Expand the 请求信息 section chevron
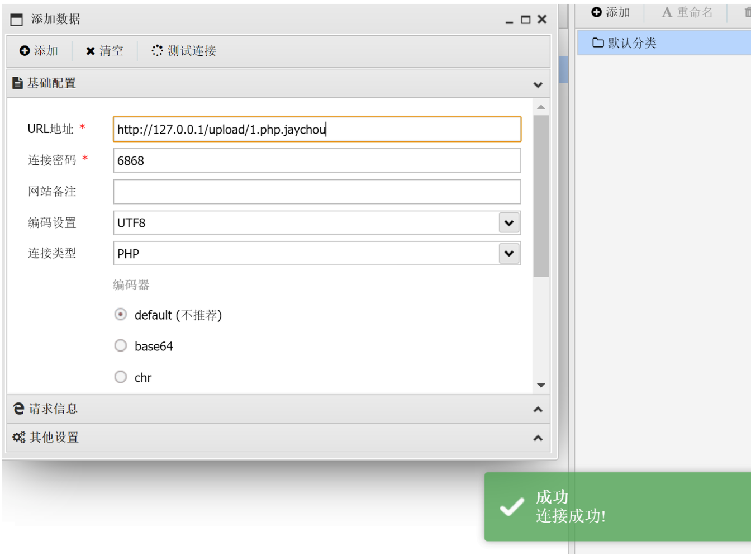The image size is (751, 560). pos(538,410)
